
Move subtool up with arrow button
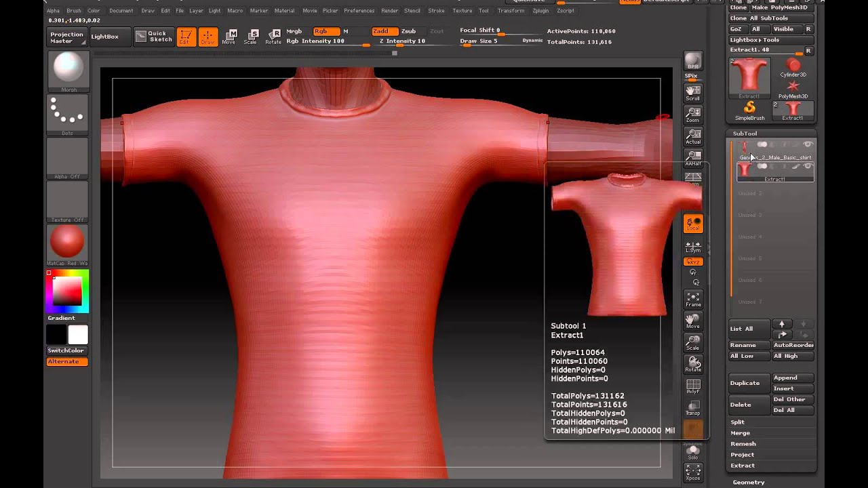782,325
